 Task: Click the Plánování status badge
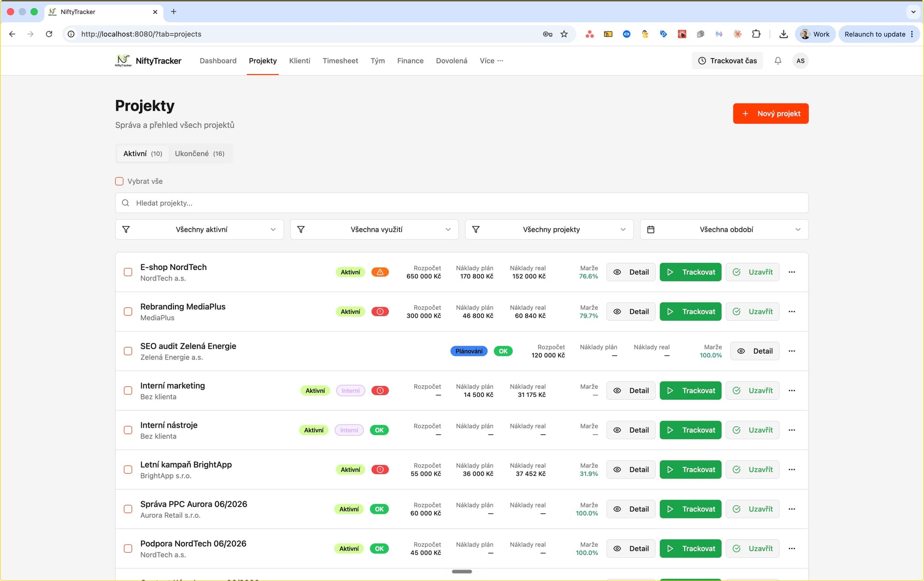coord(469,351)
